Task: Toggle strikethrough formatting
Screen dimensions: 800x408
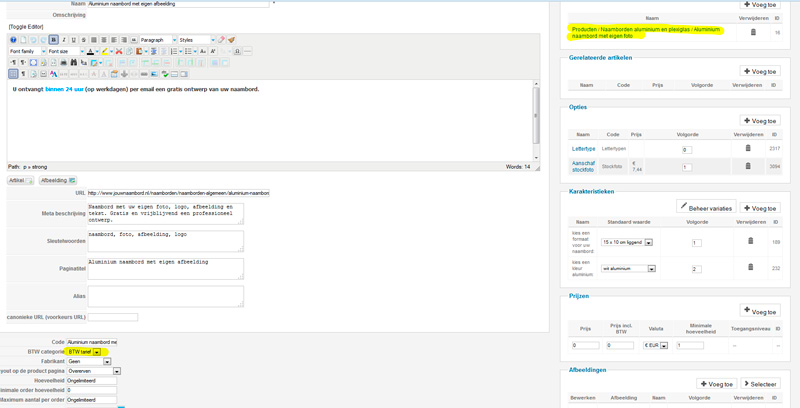Action: coord(84,40)
